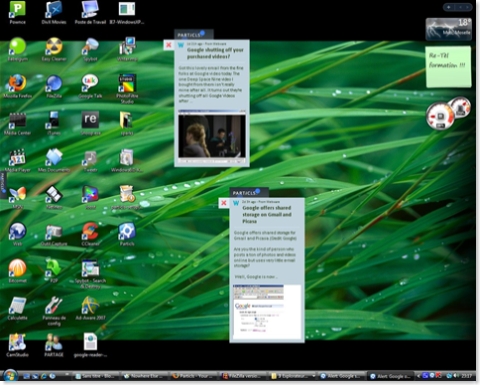Launch Outil Capture from the desktop

point(54,234)
